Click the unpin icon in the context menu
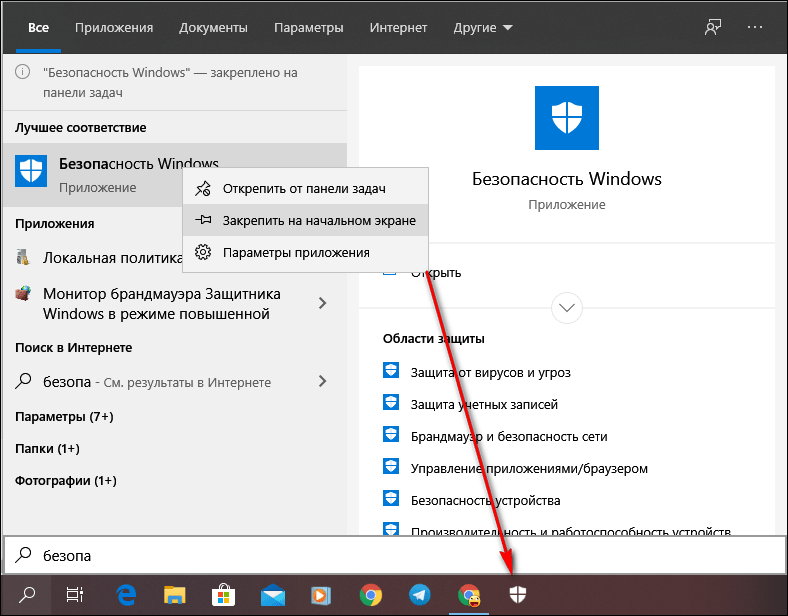 pos(203,188)
